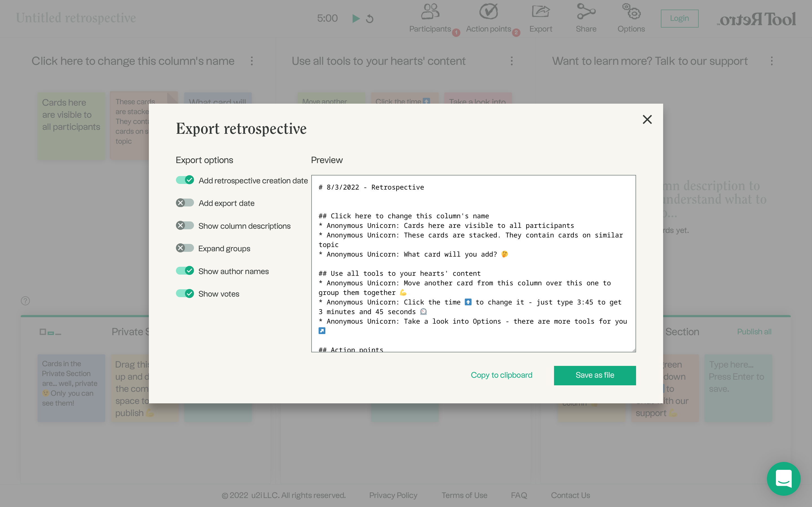Click the Untitled retrospective title field
The image size is (812, 507).
coord(76,18)
